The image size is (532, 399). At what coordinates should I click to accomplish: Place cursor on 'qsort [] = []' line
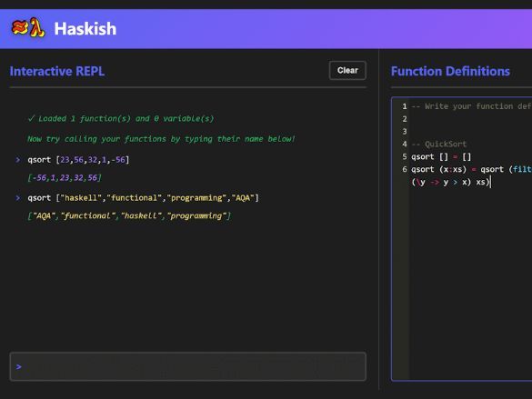(x=441, y=157)
